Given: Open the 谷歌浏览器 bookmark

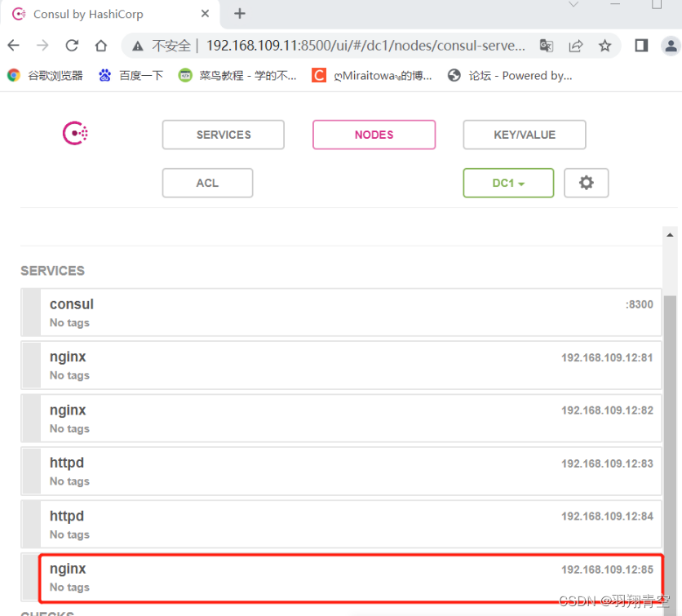Looking at the screenshot, I should pyautogui.click(x=45, y=76).
